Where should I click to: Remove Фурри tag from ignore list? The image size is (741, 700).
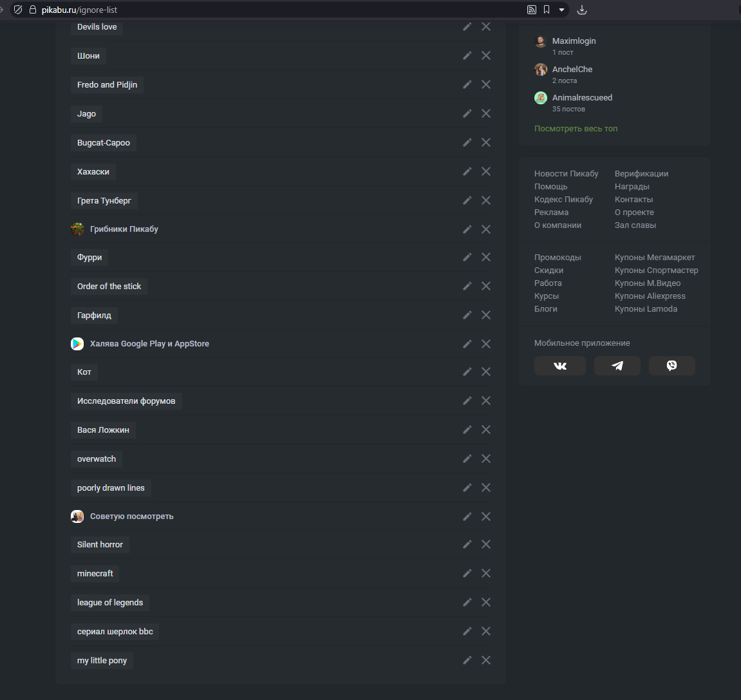point(486,257)
